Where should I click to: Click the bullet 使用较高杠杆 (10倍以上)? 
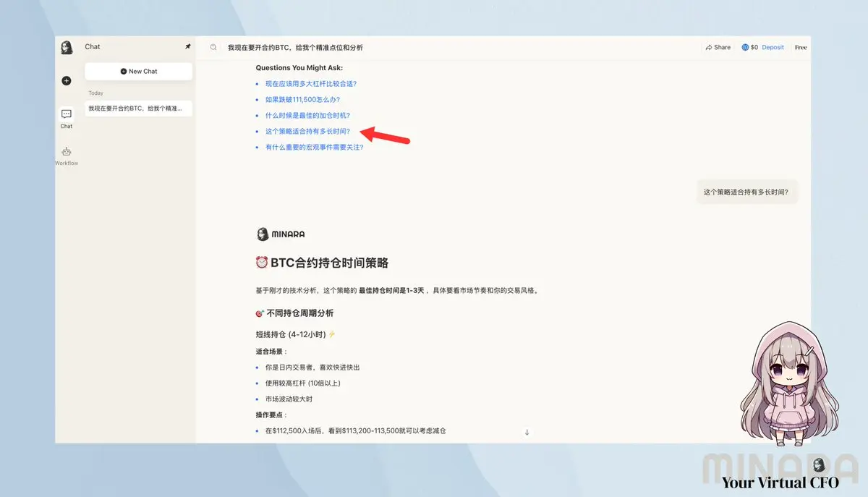point(302,383)
